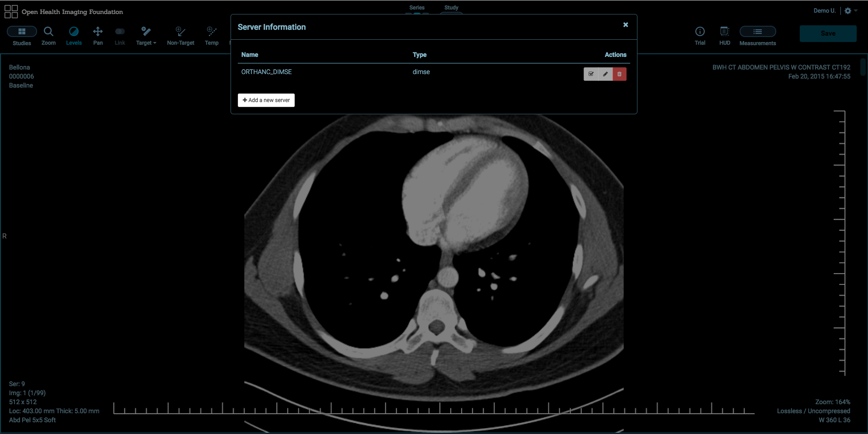The image size is (868, 434).
Task: Expand the Target tool dropdown
Action: 146,36
